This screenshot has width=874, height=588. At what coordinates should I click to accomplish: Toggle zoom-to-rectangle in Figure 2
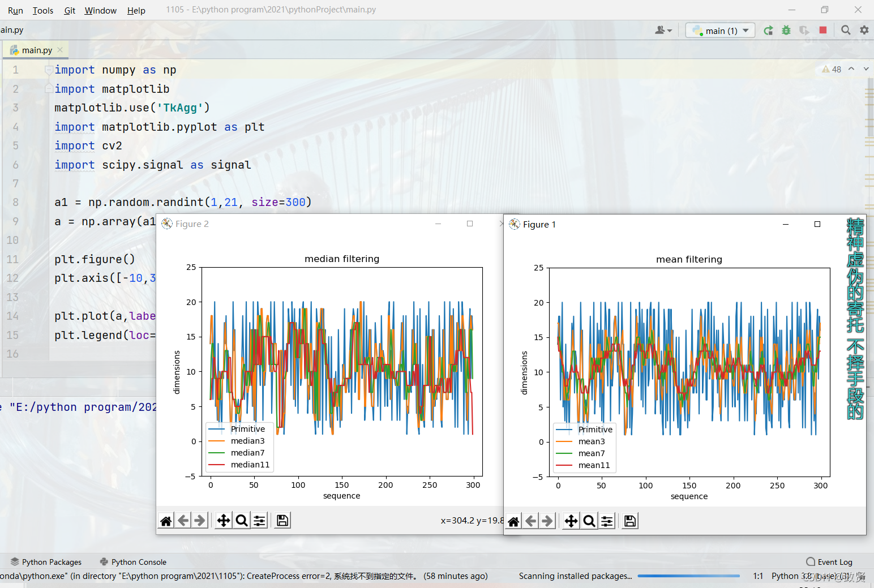[x=241, y=520]
